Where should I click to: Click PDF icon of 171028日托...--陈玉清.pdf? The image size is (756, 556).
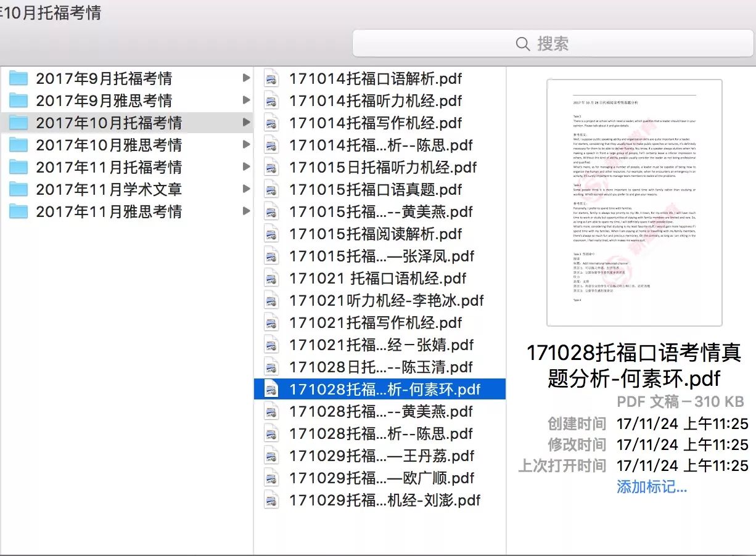tap(271, 367)
